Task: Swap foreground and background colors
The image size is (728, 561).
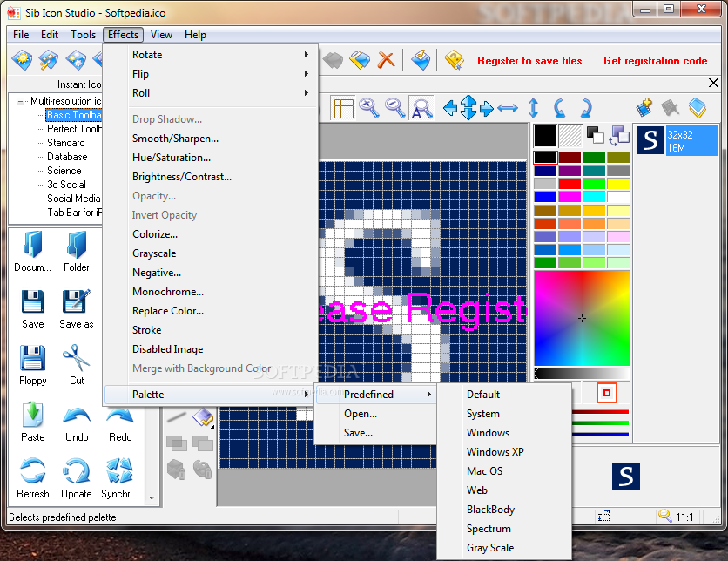Action: [619, 136]
